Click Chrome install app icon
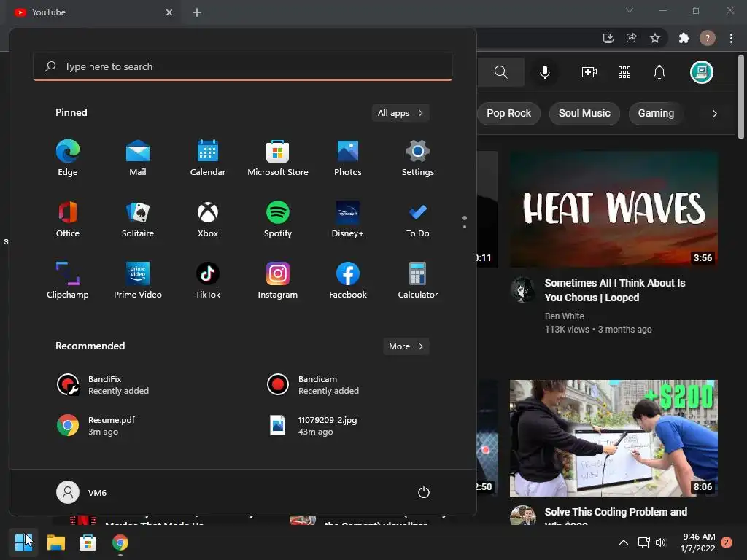747x560 pixels. pos(608,38)
